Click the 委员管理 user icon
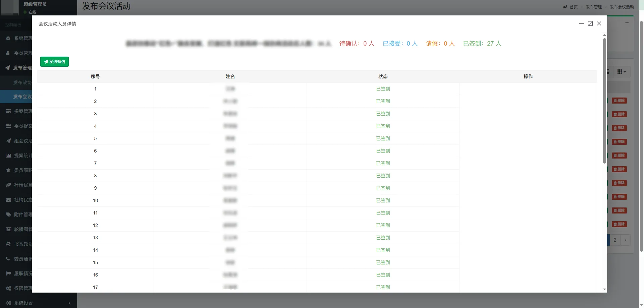Screen dimensions: 644x308 coord(8,53)
